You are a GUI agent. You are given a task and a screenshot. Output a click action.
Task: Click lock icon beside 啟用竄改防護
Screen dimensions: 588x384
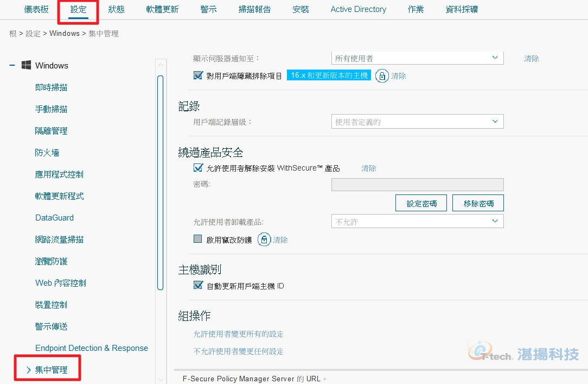[264, 240]
